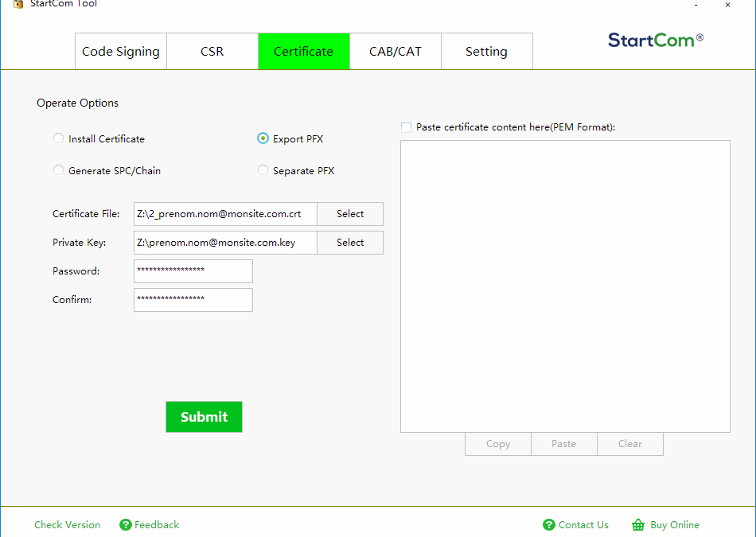Click inside the PEM certificate text area
The image size is (756, 537).
click(565, 286)
